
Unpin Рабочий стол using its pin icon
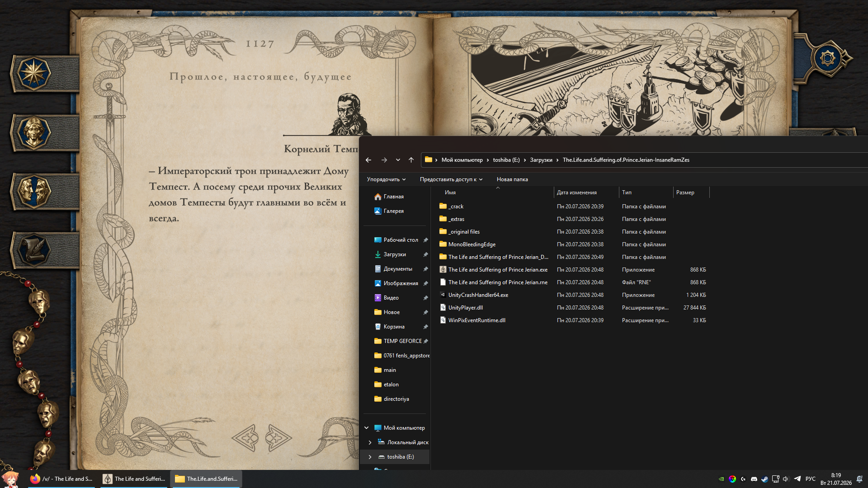coord(425,240)
